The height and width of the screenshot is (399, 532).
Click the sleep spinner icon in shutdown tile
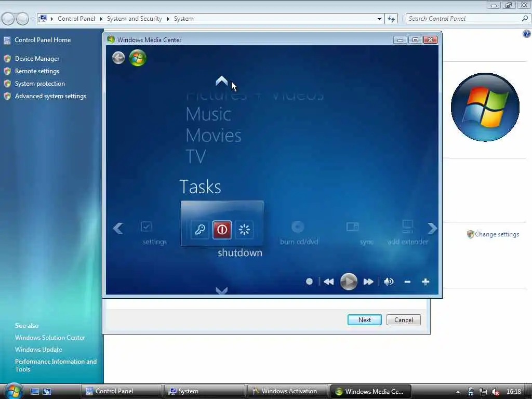[244, 230]
